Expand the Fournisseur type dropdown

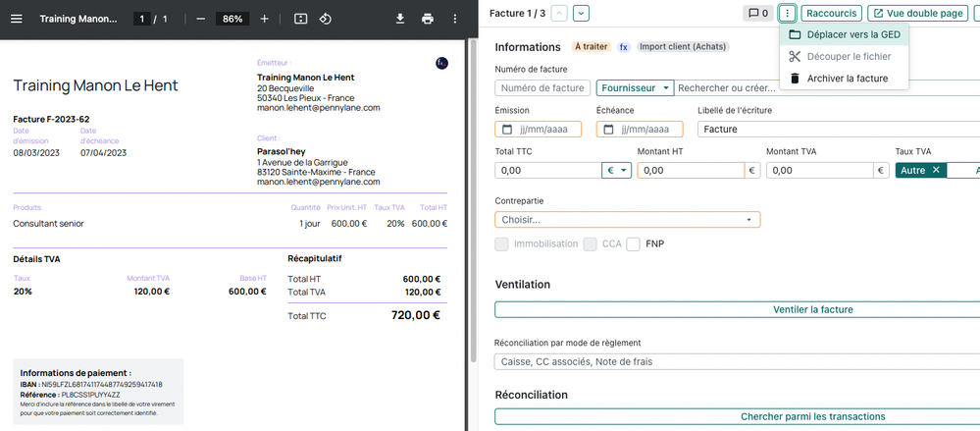[635, 88]
